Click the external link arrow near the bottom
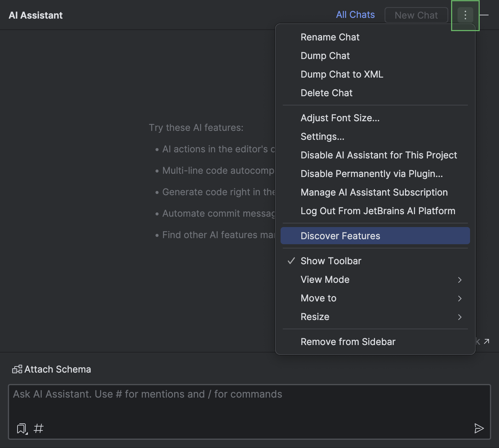 pyautogui.click(x=486, y=341)
